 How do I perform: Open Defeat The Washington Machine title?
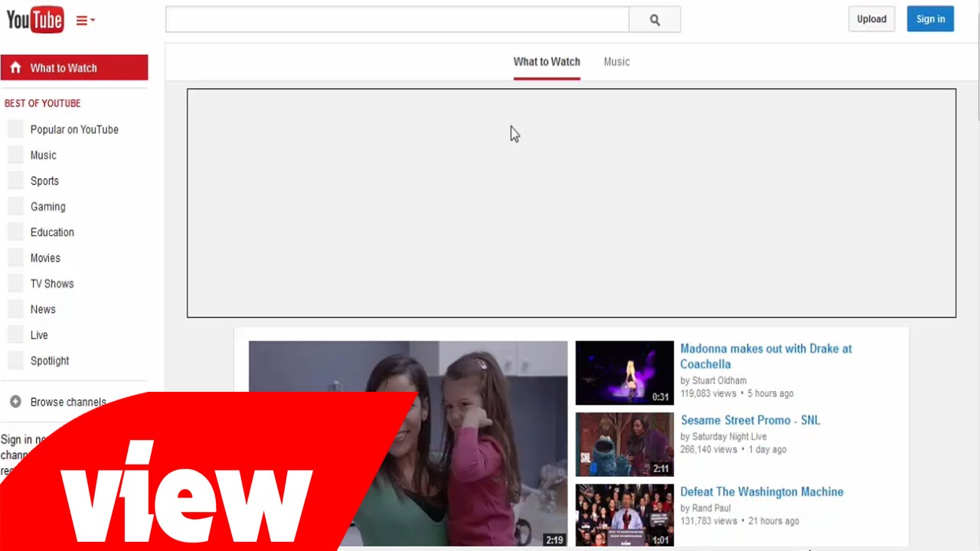tap(762, 492)
